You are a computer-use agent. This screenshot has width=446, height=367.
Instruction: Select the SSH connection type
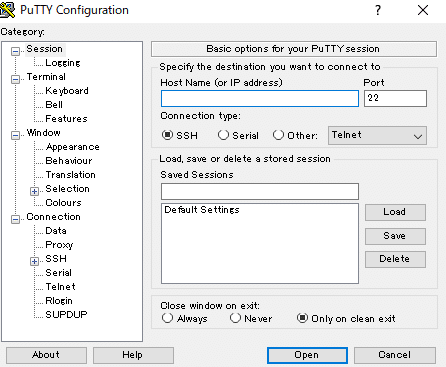(x=167, y=135)
